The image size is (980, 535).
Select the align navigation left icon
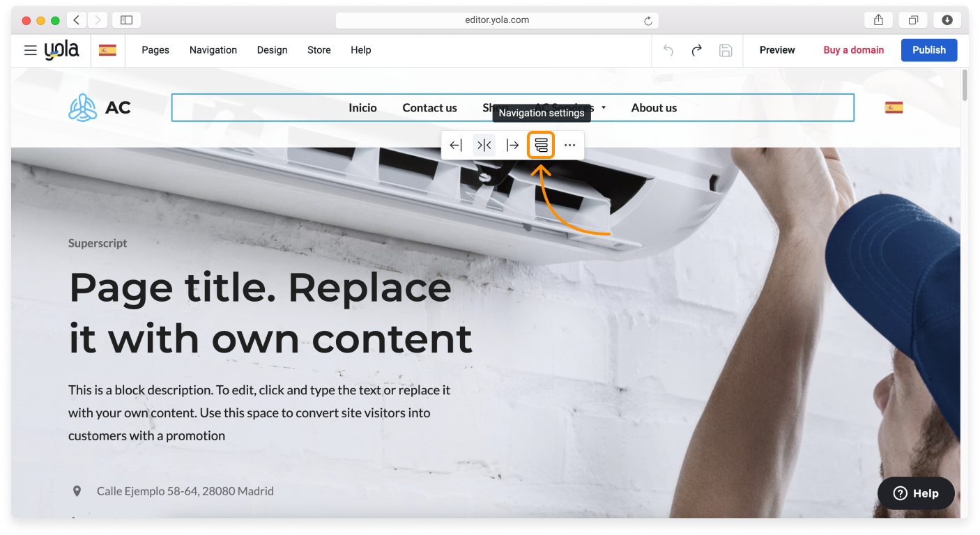click(x=455, y=145)
